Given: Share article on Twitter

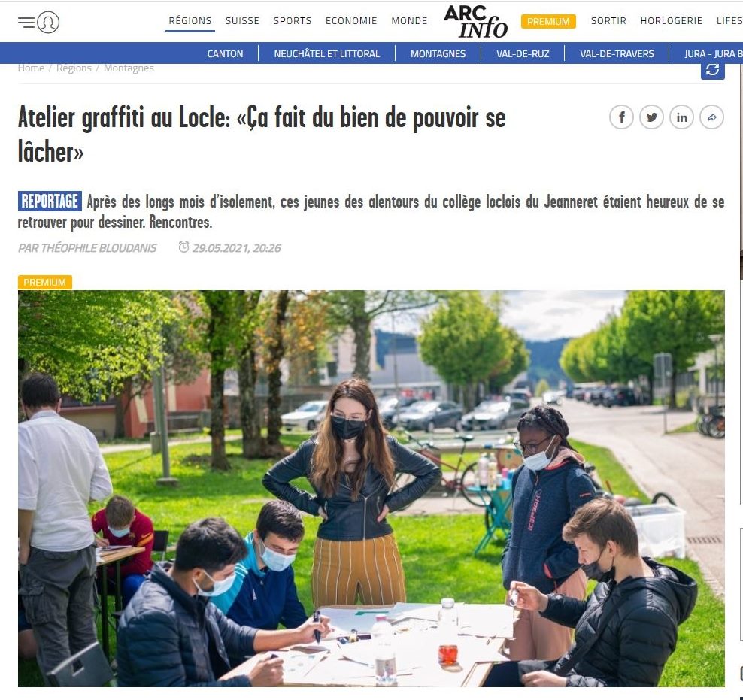Looking at the screenshot, I should [651, 117].
